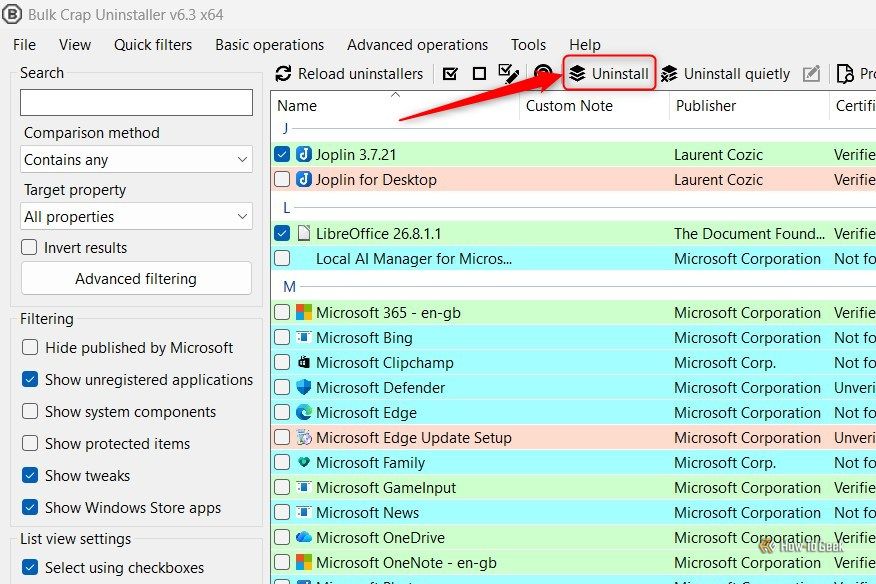
Task: Click the modify edit pencil toolbar icon
Action: pos(811,74)
